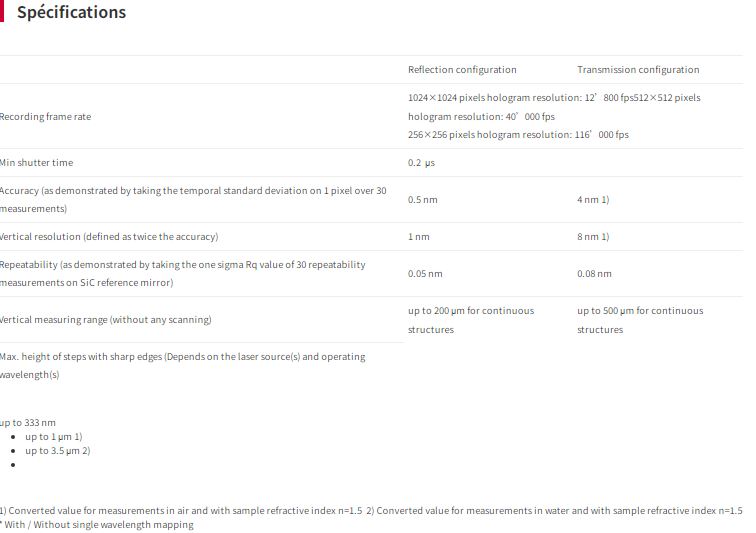Select the Transmission configuration column header
This screenshot has height=533, width=756.
pyautogui.click(x=638, y=70)
